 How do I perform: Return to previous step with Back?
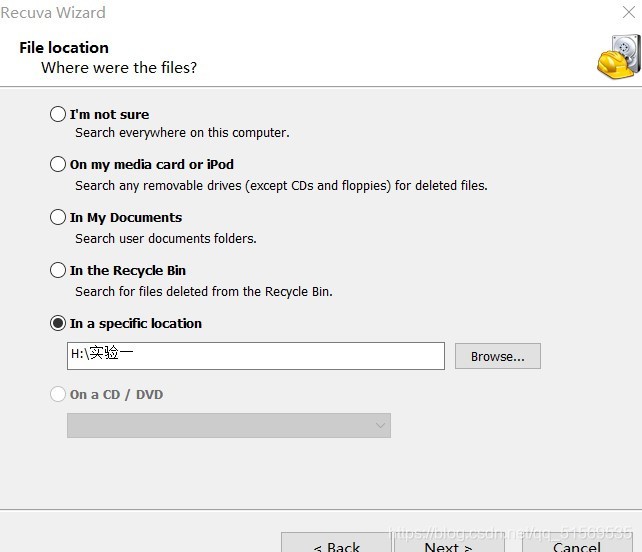click(336, 543)
